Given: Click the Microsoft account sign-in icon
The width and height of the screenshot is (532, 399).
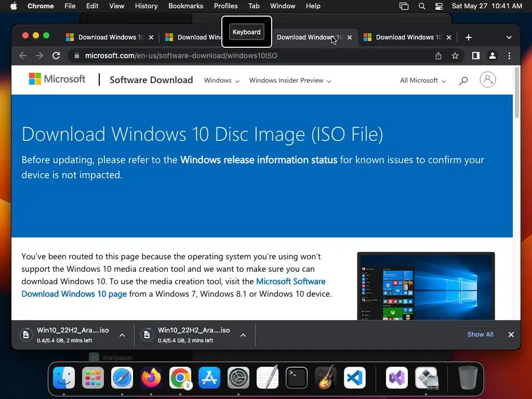Looking at the screenshot, I should tap(487, 79).
